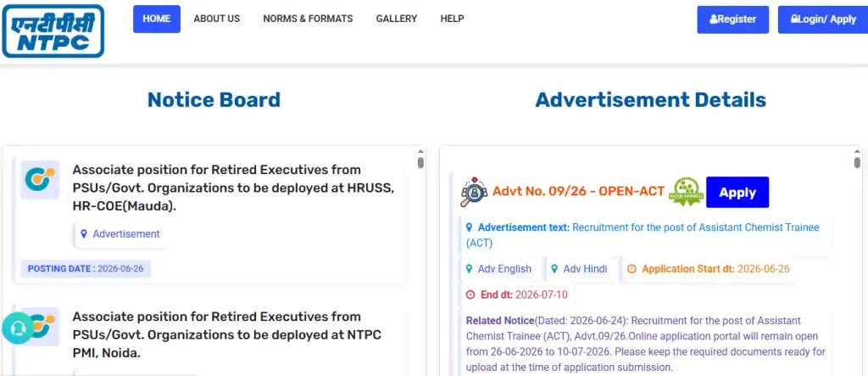Click the Notice Board scrollbar thumb

[420, 162]
